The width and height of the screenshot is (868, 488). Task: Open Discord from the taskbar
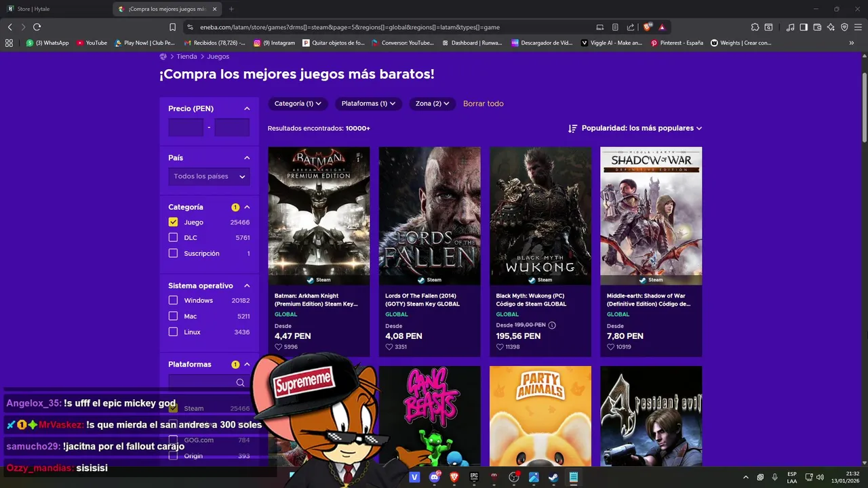click(x=435, y=477)
